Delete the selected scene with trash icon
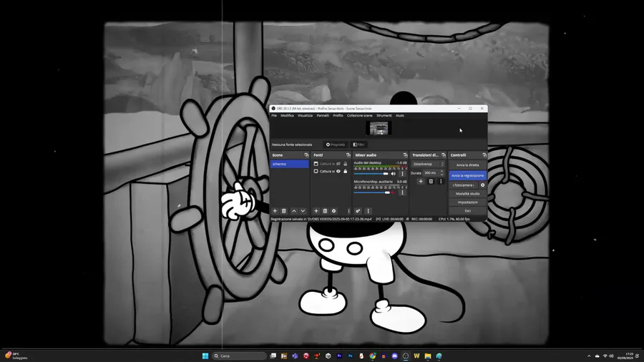 (x=284, y=211)
